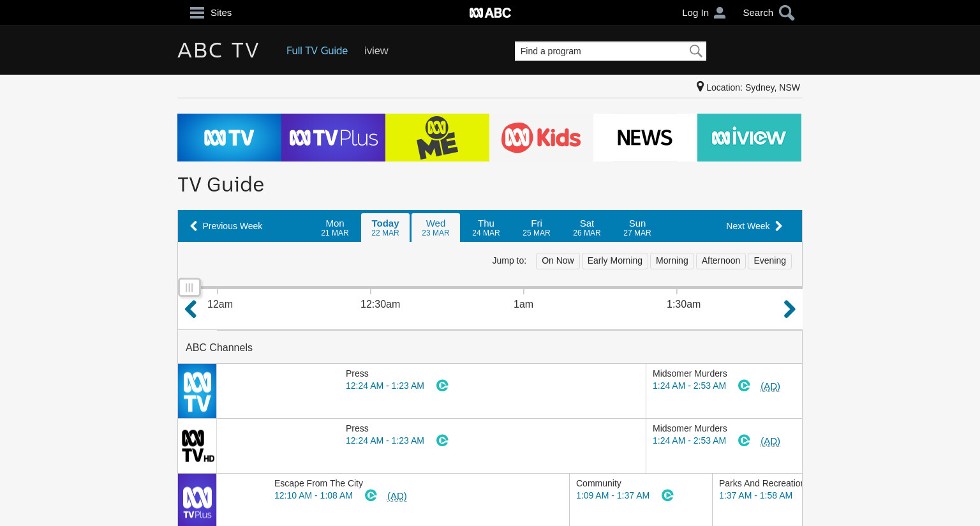Click the ABC TV HD channel logo in guide
The width and height of the screenshot is (980, 526).
[x=197, y=446]
